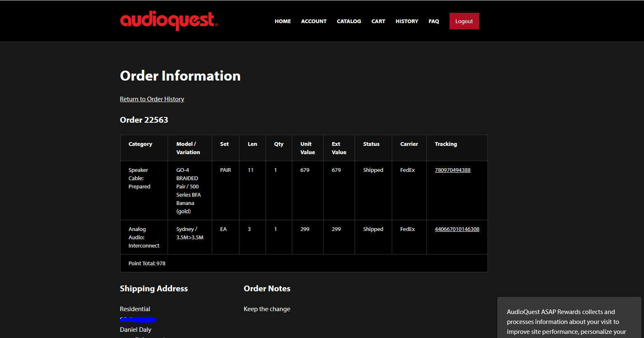Screen dimensions: 644x338
Task: Click the Order Notes heading
Action: [267, 288]
